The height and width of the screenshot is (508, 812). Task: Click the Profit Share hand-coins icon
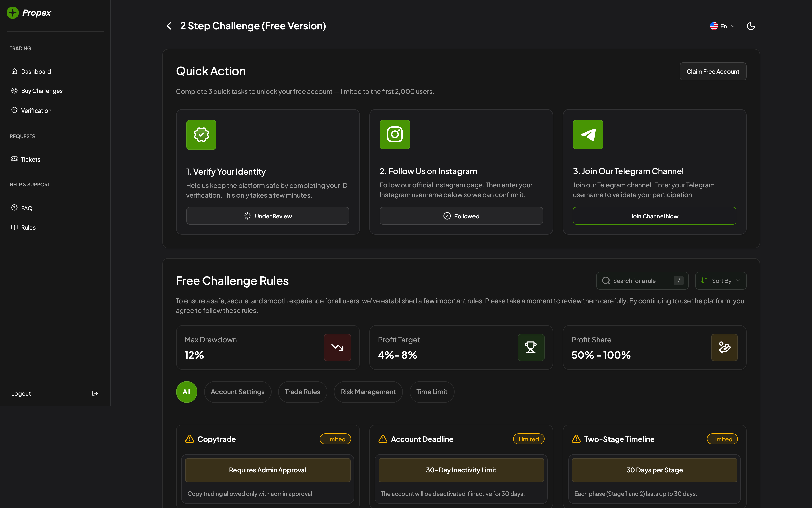pyautogui.click(x=724, y=347)
